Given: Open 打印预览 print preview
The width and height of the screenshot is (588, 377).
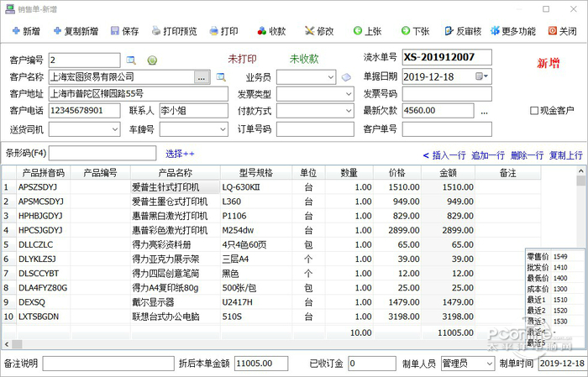Looking at the screenshot, I should click(156, 31).
